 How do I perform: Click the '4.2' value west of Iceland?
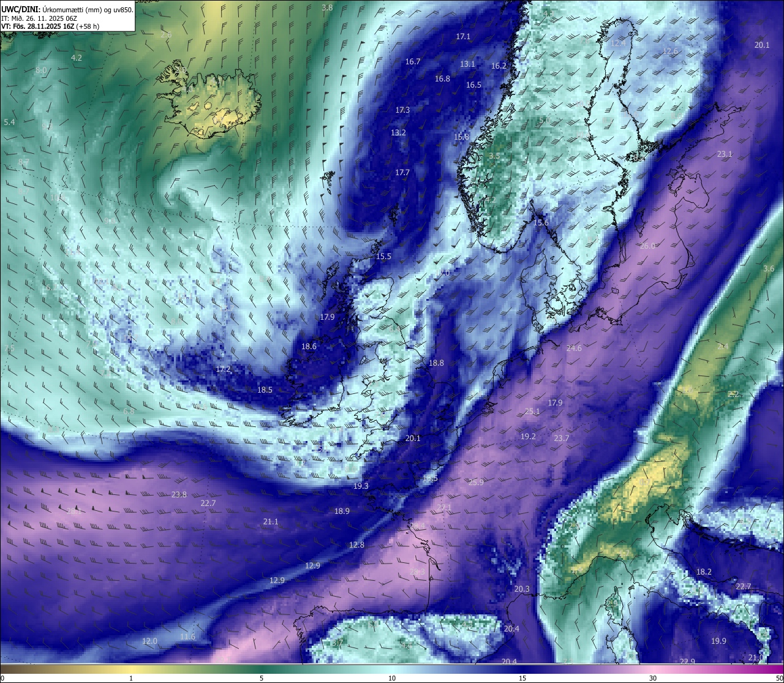77,58
